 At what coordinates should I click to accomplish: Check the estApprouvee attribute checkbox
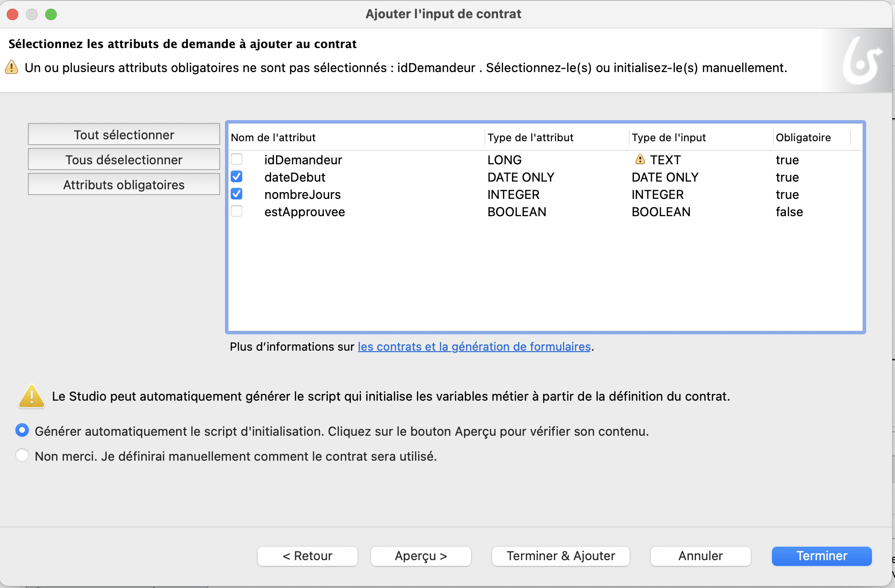(x=236, y=211)
